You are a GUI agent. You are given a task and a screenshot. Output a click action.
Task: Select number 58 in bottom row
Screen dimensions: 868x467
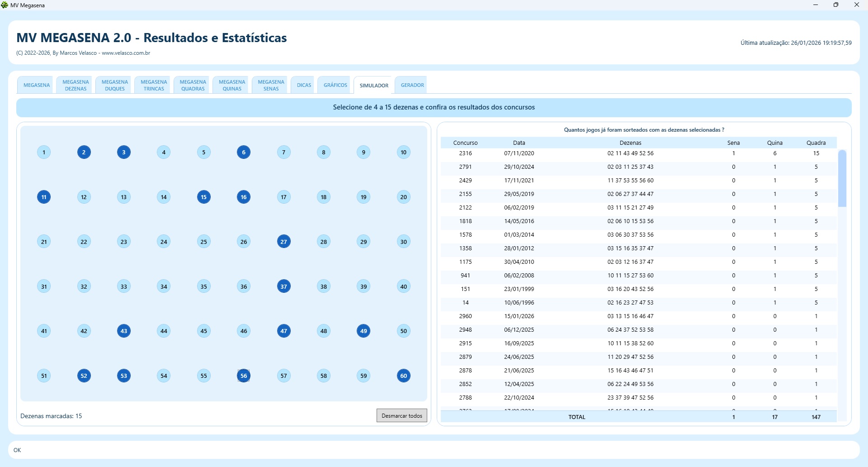[324, 376]
